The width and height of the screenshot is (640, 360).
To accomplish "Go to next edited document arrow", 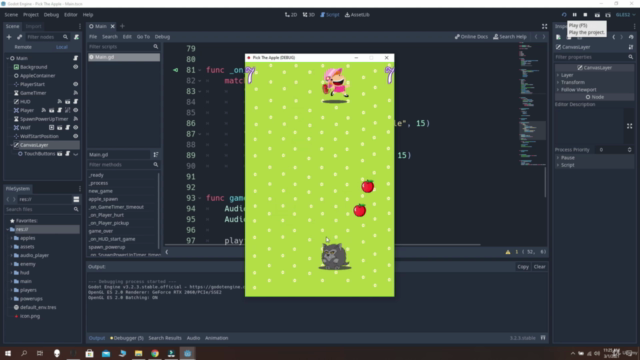I will pyautogui.click(x=544, y=37).
